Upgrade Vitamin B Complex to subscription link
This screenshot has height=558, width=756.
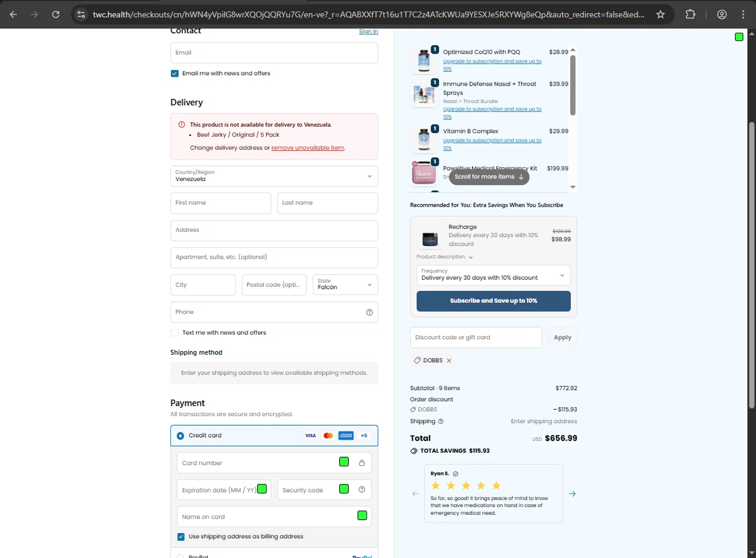point(492,144)
